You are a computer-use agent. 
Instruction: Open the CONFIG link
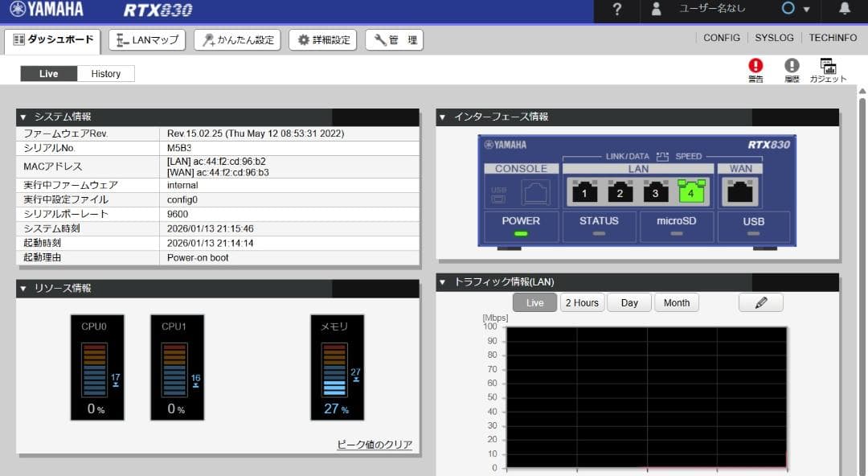click(721, 37)
